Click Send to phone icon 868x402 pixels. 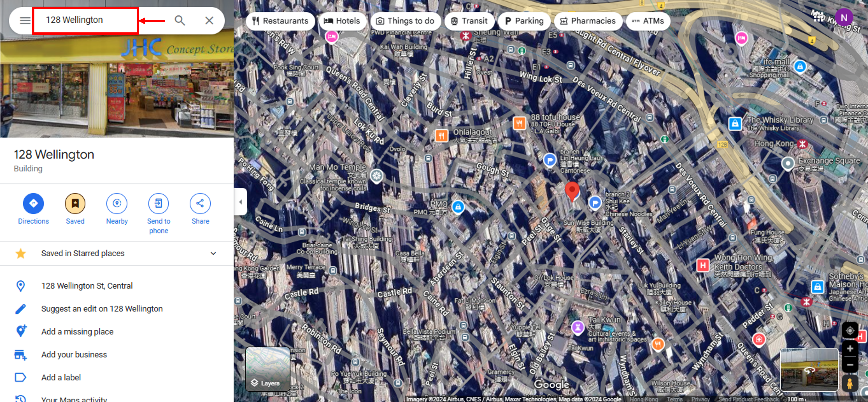158,203
